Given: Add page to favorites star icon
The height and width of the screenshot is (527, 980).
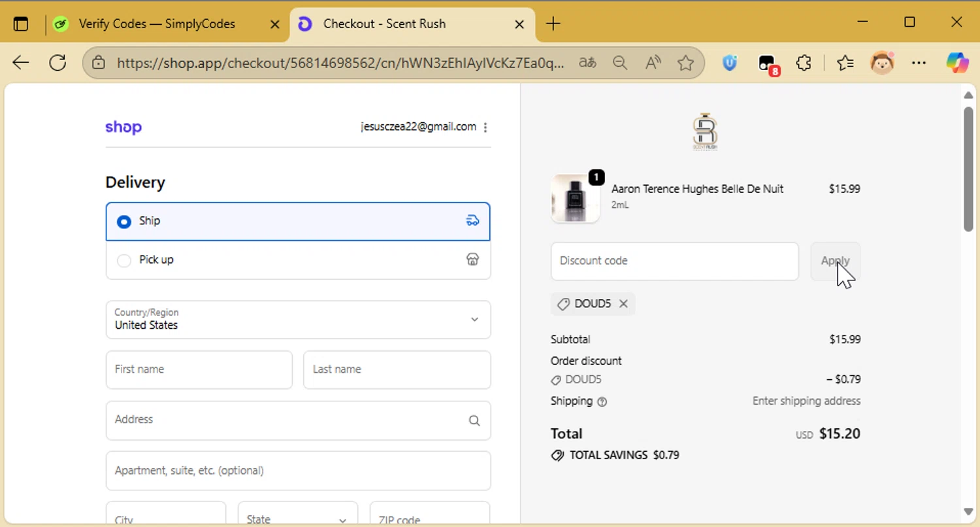Looking at the screenshot, I should click(685, 63).
